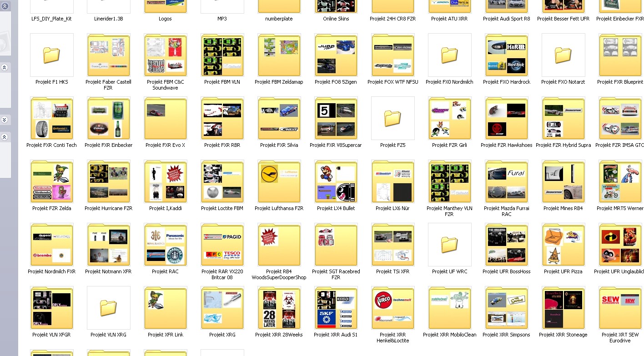Select the Projekt XRR 28Weeks folder thumbnail

[279, 308]
